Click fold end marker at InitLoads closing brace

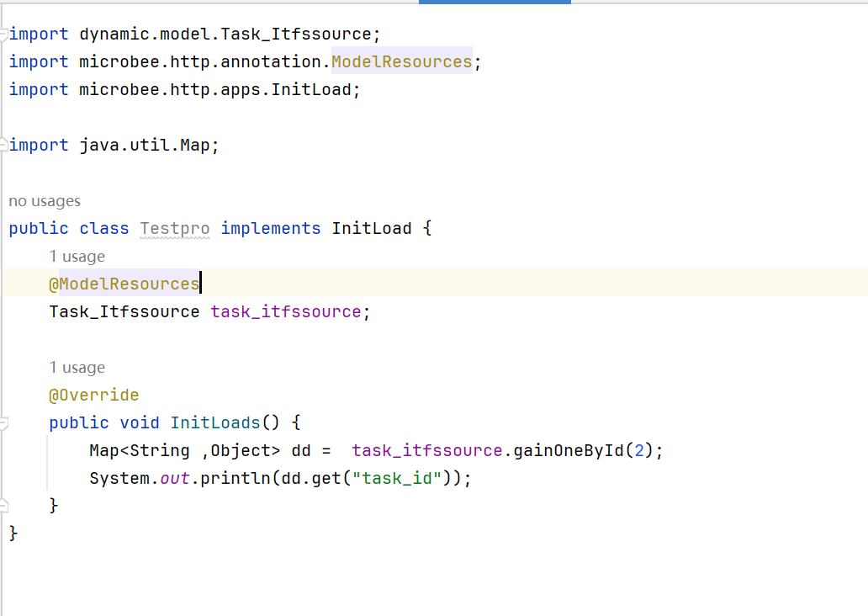point(4,506)
